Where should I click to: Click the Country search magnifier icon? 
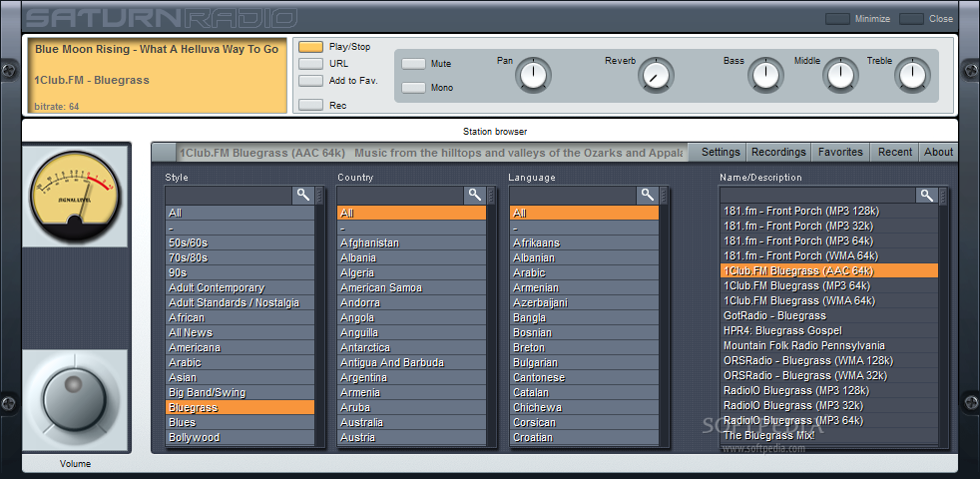click(x=475, y=196)
